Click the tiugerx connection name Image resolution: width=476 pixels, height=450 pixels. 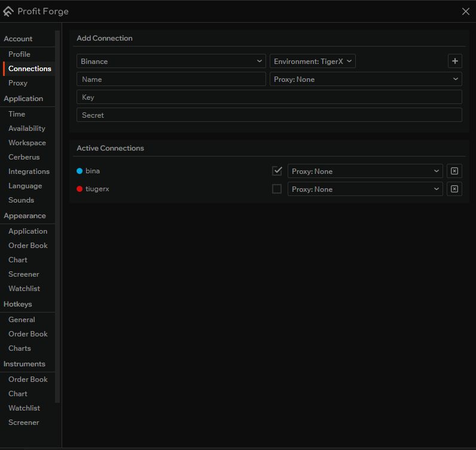point(97,189)
